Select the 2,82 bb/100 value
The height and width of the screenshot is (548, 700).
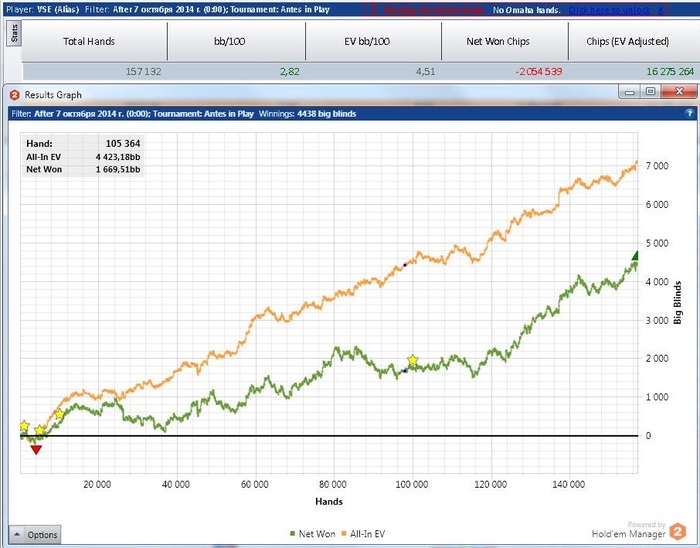click(290, 71)
